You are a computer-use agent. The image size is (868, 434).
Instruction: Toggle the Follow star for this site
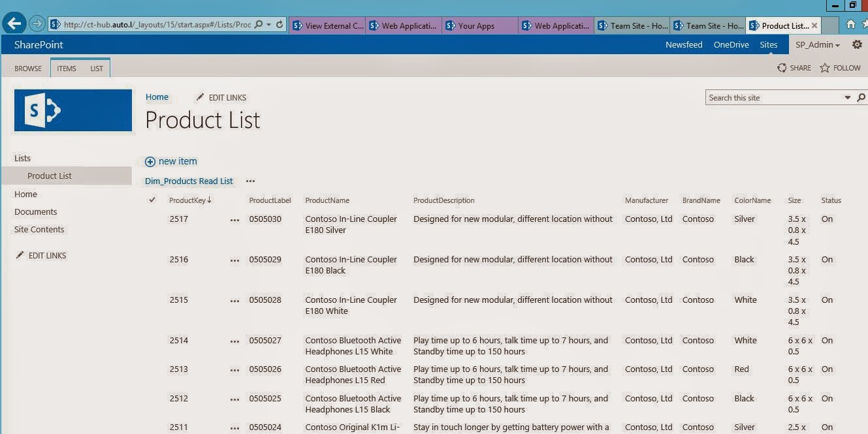[x=826, y=67]
